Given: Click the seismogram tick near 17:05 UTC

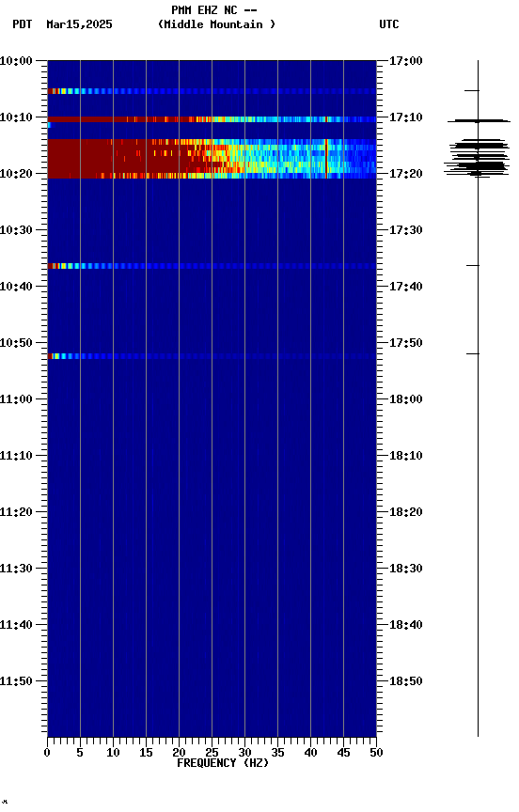Looking at the screenshot, I should click(472, 90).
